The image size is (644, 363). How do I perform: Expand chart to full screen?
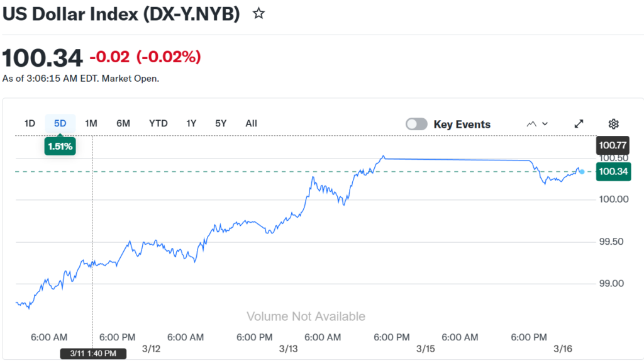click(x=579, y=124)
